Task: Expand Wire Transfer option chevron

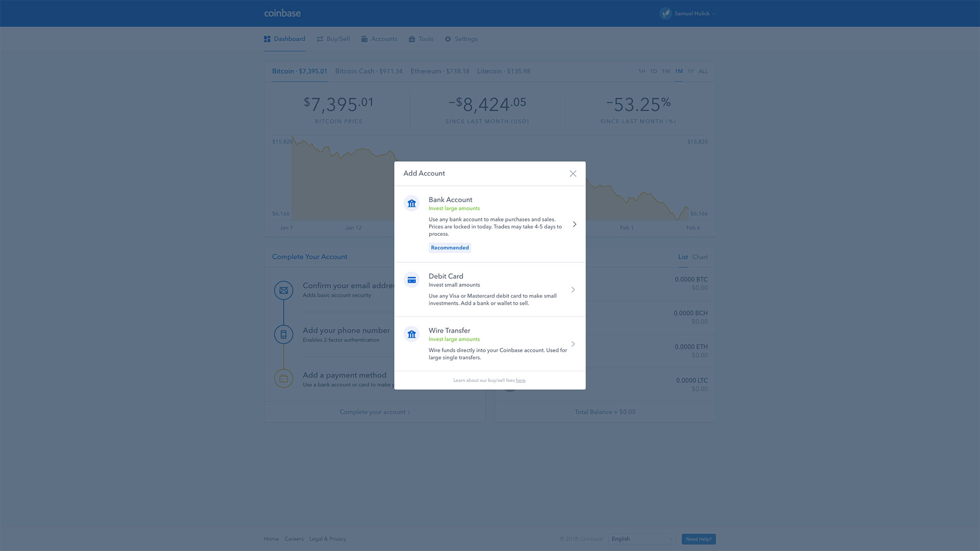Action: coord(573,344)
